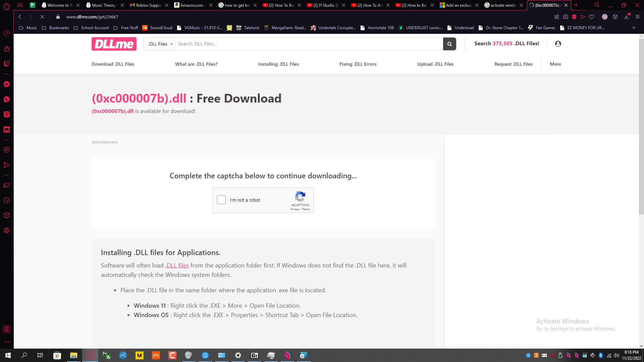
Task: Click the Search .DLL Files input field
Action: coord(309,44)
